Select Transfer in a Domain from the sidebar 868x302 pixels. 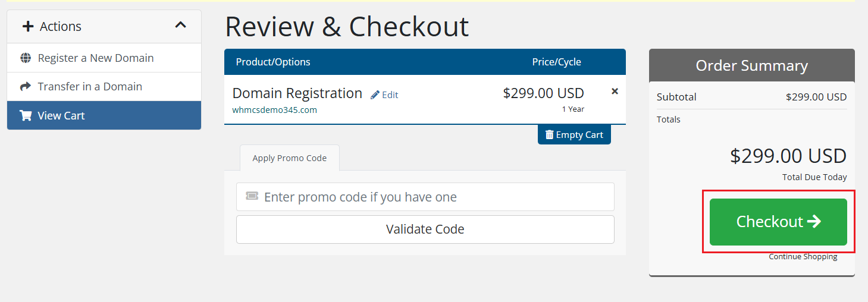[x=90, y=87]
